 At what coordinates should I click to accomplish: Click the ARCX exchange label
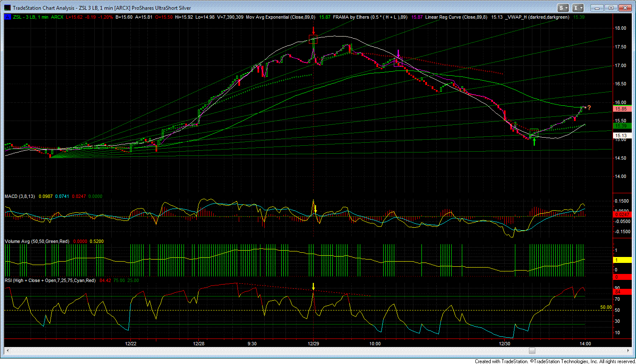[57, 17]
